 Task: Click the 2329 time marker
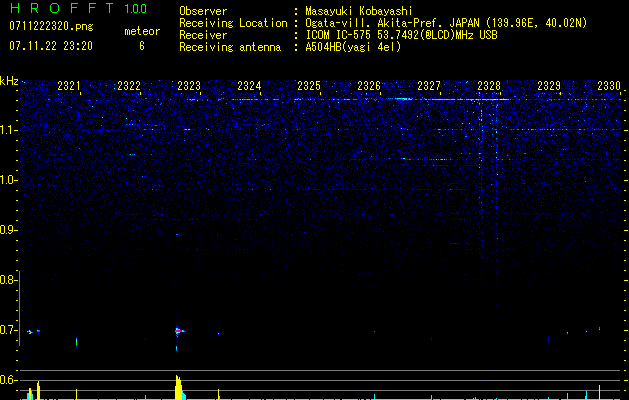click(x=548, y=85)
